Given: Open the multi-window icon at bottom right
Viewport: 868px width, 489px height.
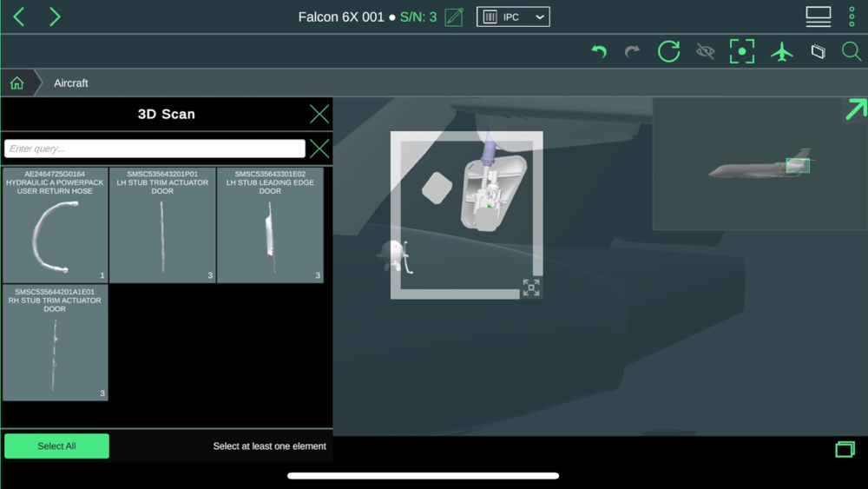Looking at the screenshot, I should [x=845, y=449].
